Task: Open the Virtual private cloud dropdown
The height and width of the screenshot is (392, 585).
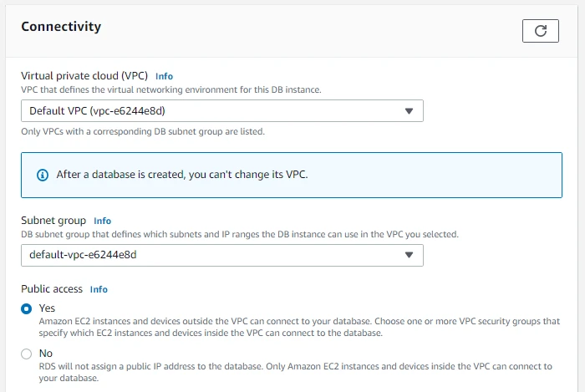Action: point(222,111)
